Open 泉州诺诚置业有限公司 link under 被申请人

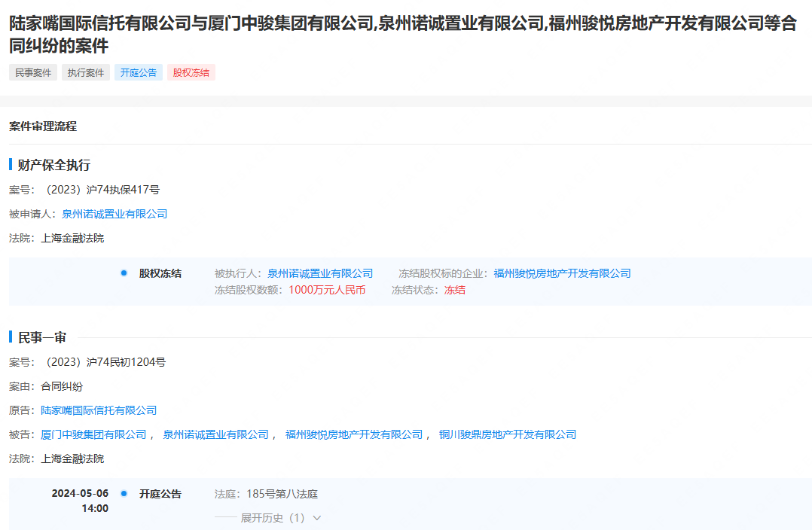pyautogui.click(x=114, y=214)
